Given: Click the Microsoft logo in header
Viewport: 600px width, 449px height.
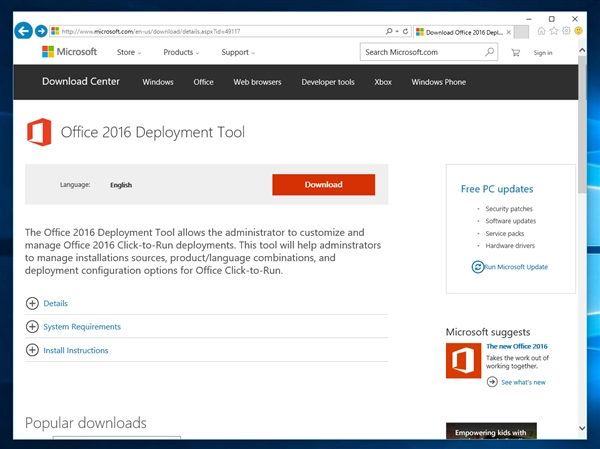Looking at the screenshot, I should click(x=69, y=52).
